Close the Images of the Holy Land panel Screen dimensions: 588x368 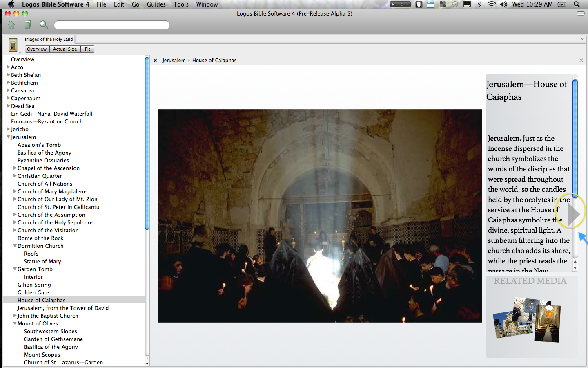[582, 39]
